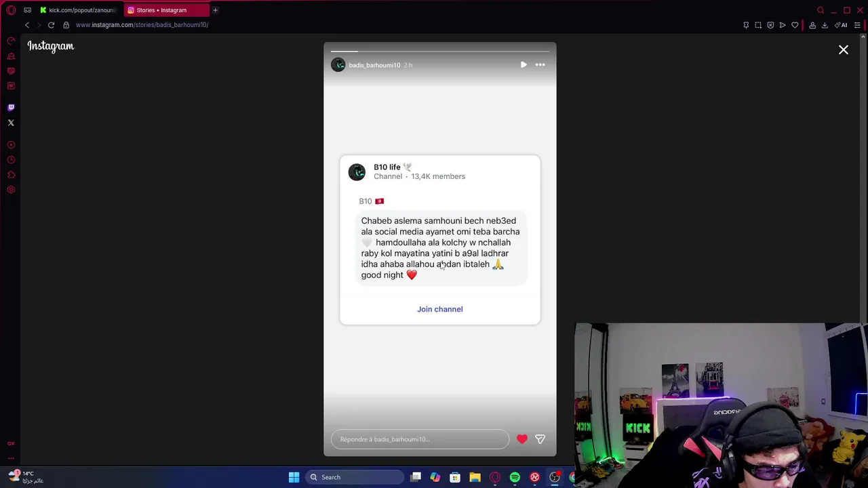868x488 pixels.
Task: Open a new browser tab
Action: pos(215,10)
